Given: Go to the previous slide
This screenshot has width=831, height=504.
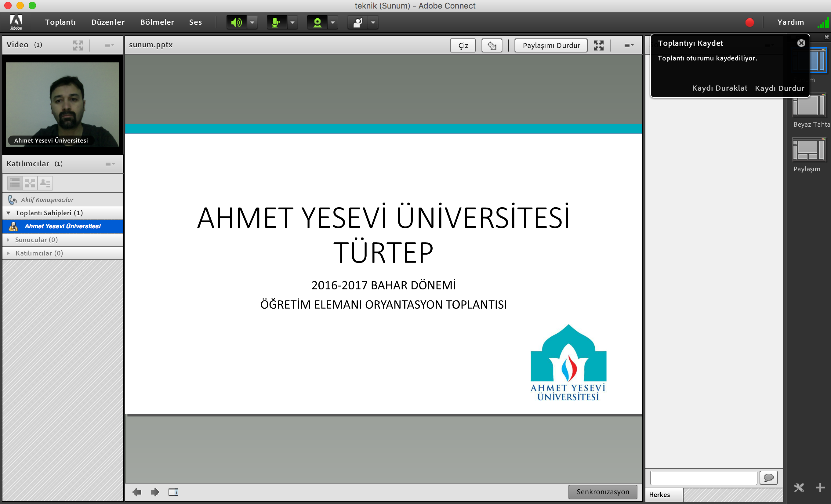Looking at the screenshot, I should click(x=137, y=492).
